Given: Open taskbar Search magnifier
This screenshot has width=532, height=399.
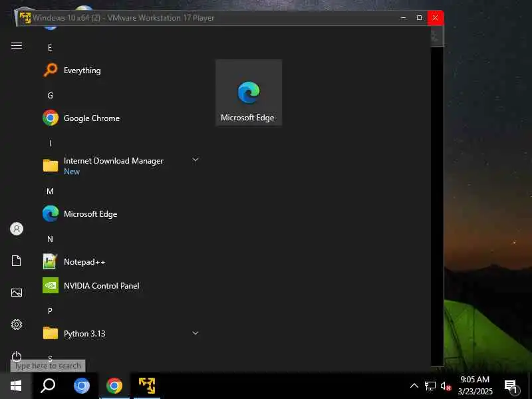Looking at the screenshot, I should click(x=48, y=386).
